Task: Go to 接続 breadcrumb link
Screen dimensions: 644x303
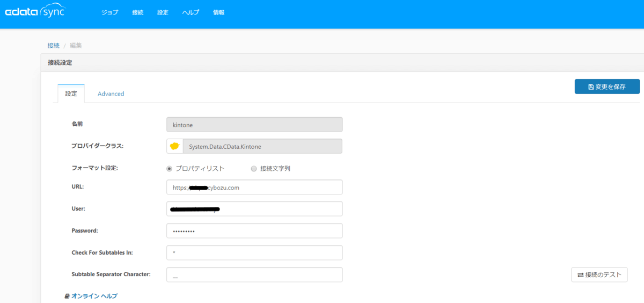Action: click(x=53, y=46)
